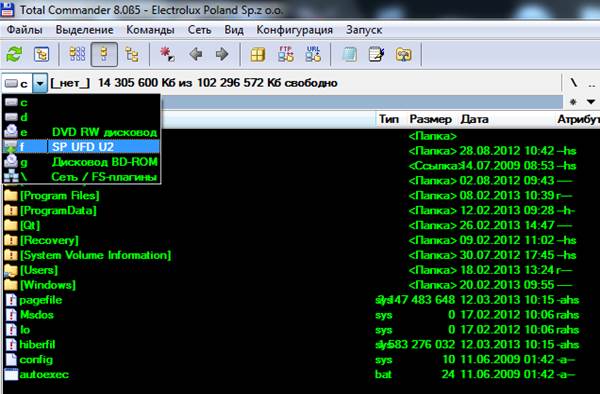This screenshot has width=600, height=394.
Task: Open the drive selection dropdown arrow
Action: pyautogui.click(x=40, y=83)
